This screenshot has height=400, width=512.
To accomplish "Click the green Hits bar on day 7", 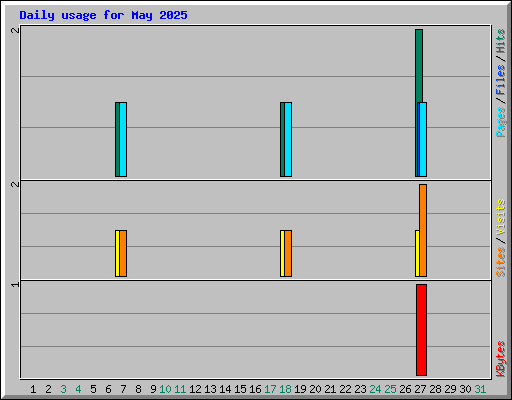I will (x=117, y=139).
